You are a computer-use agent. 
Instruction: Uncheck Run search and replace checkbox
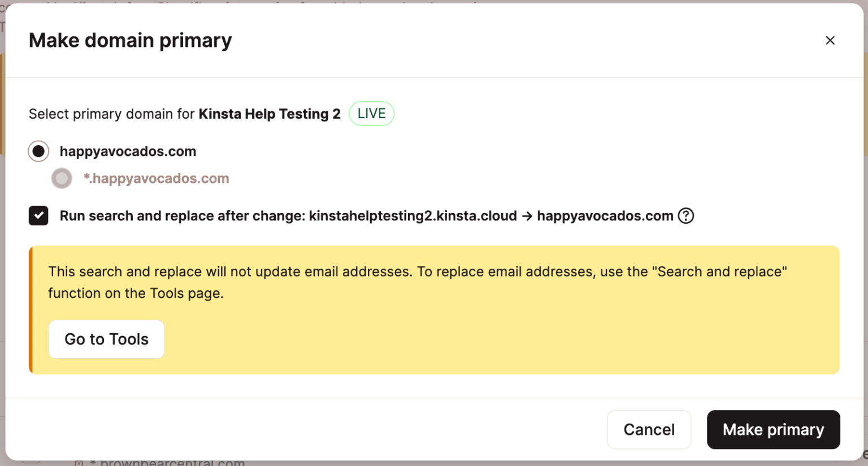point(38,216)
